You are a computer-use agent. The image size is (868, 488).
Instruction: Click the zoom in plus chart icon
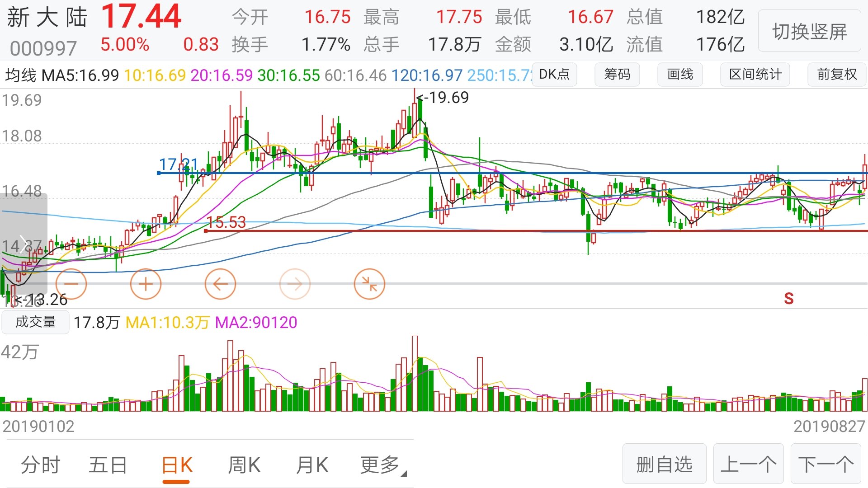(146, 284)
